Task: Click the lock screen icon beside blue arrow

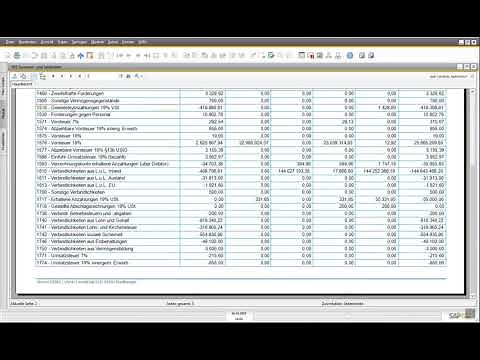Action: (x=90, y=55)
